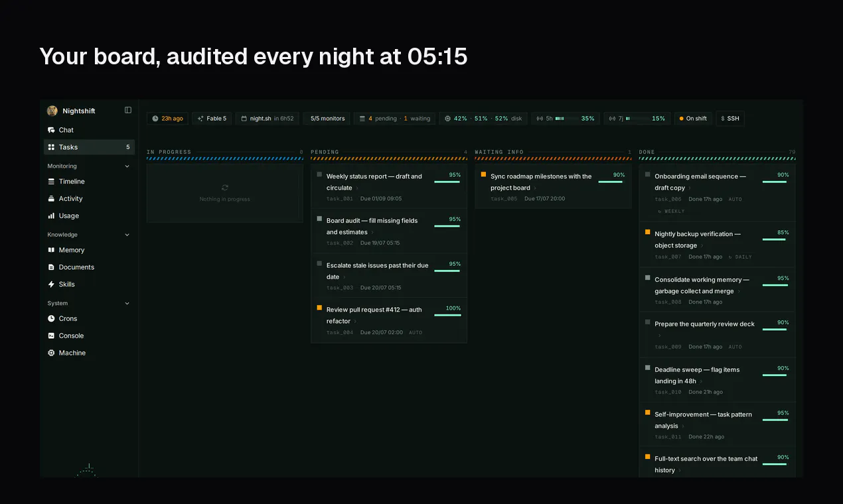
Task: Click the task_001 ID label
Action: tap(340, 199)
